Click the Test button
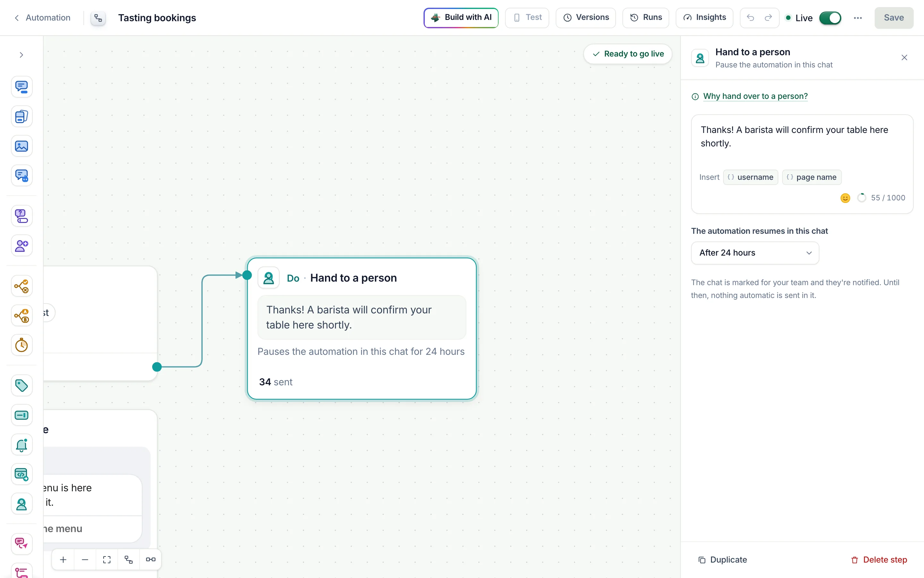Viewport: 924px width, 578px height. click(527, 18)
